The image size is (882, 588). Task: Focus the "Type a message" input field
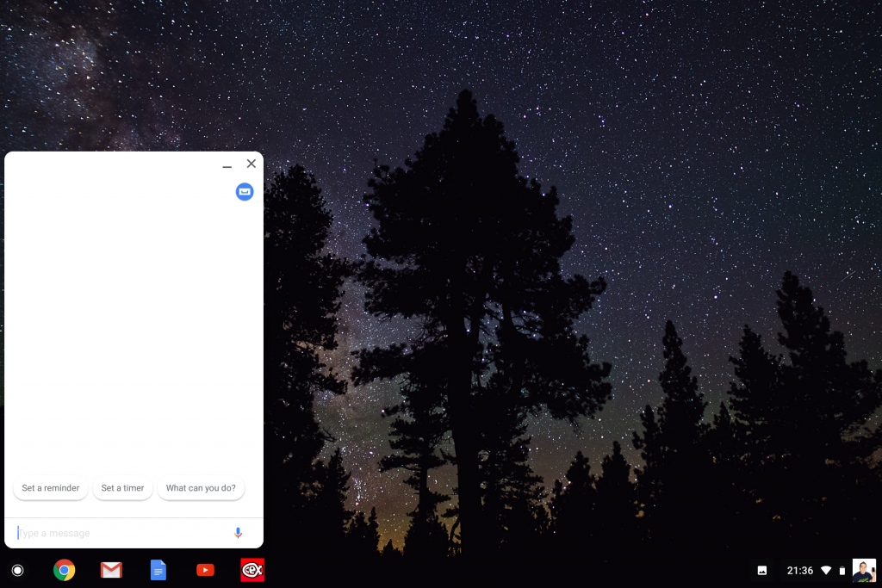tap(121, 533)
